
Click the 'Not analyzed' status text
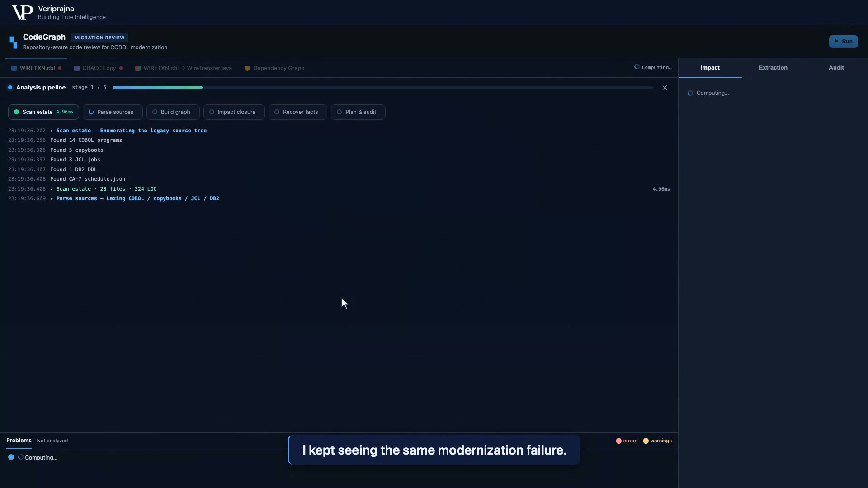click(52, 441)
